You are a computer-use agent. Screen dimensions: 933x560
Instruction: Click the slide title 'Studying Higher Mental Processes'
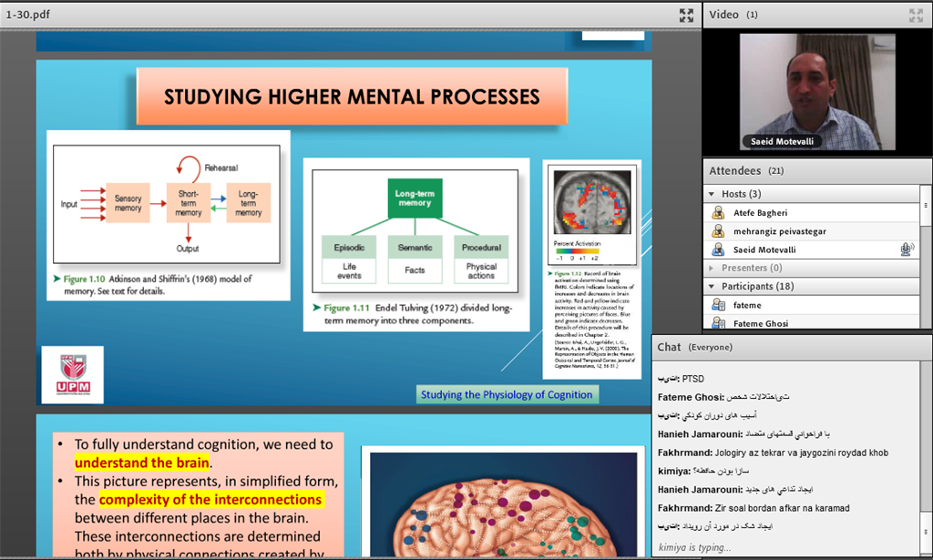352,97
